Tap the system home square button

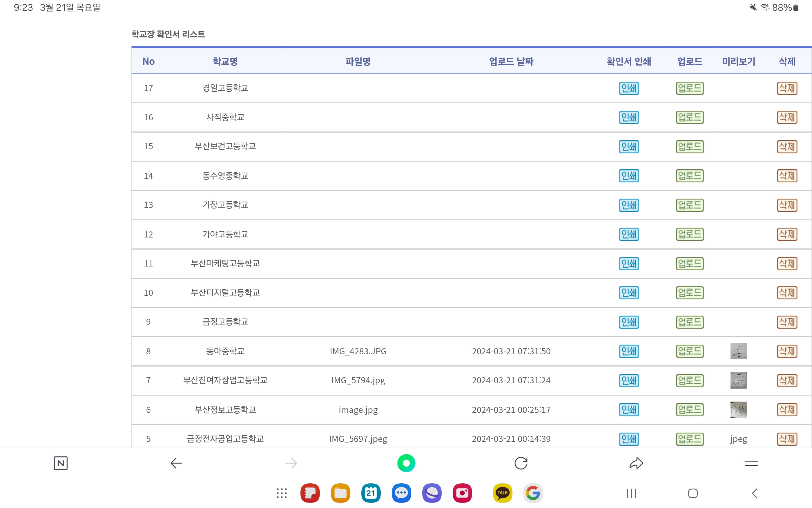693,493
